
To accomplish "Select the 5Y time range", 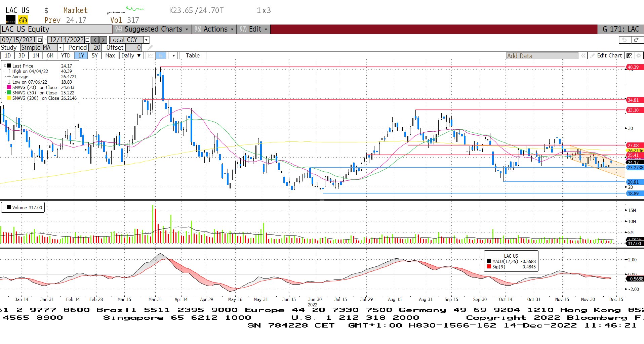I will click(x=95, y=55).
